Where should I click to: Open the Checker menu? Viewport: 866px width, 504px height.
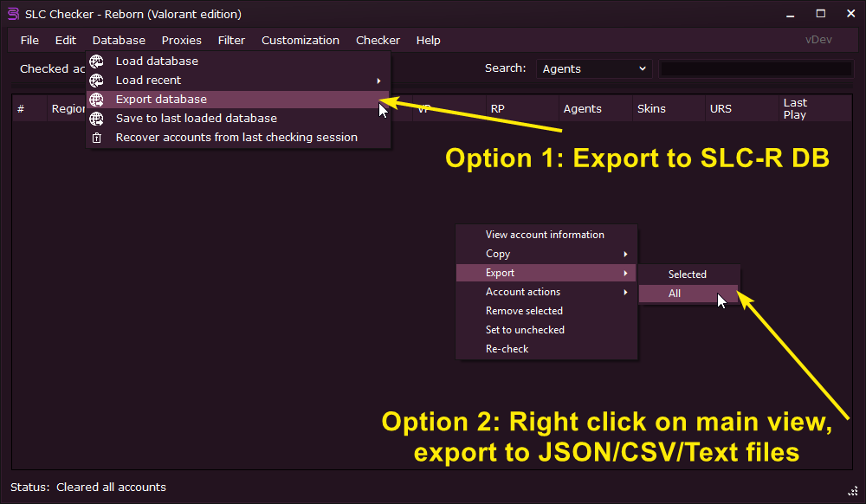tap(378, 40)
